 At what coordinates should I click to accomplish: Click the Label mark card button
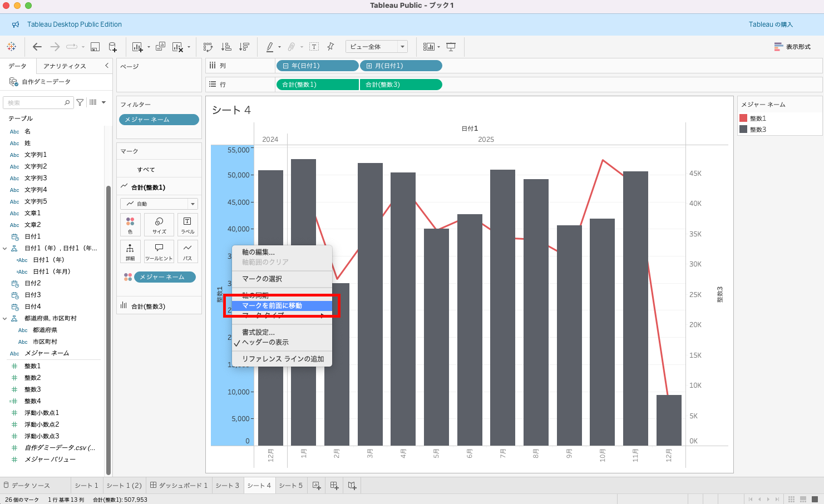(x=188, y=225)
